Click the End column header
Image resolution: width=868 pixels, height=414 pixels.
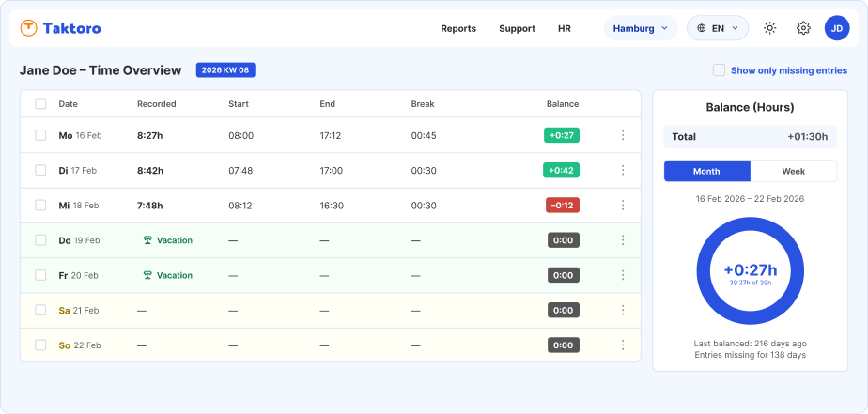click(x=327, y=103)
